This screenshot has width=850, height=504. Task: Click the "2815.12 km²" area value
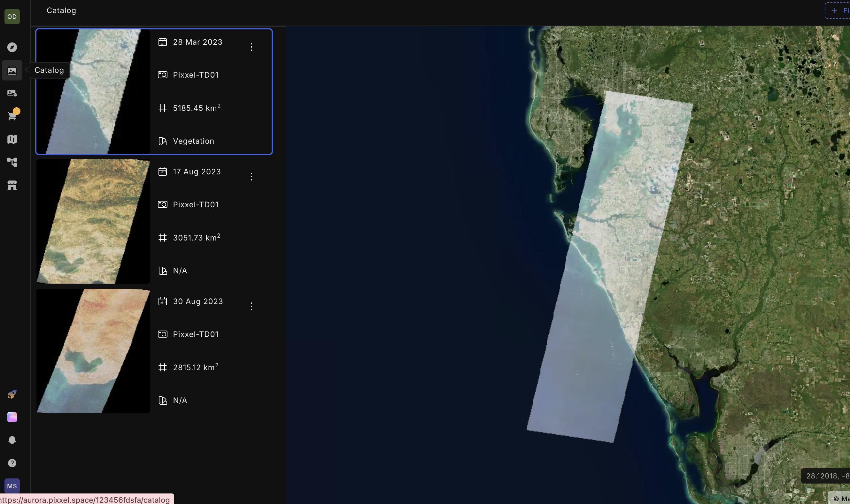click(x=196, y=368)
